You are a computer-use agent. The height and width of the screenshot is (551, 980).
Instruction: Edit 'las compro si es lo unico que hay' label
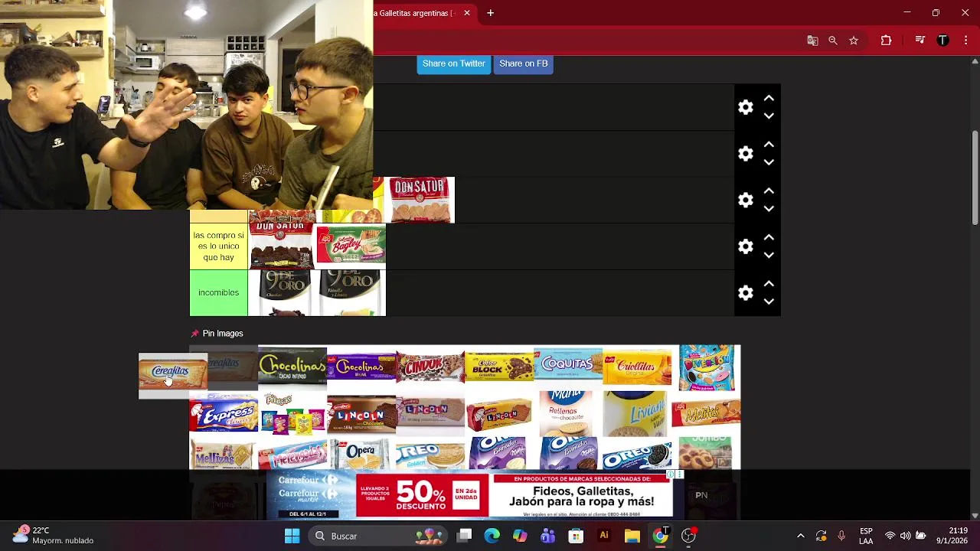point(219,246)
